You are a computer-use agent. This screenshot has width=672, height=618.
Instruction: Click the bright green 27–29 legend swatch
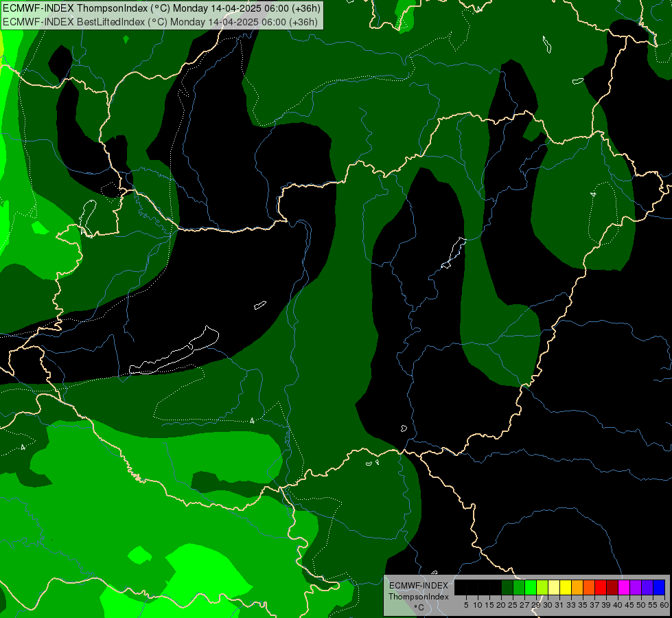[x=531, y=587]
